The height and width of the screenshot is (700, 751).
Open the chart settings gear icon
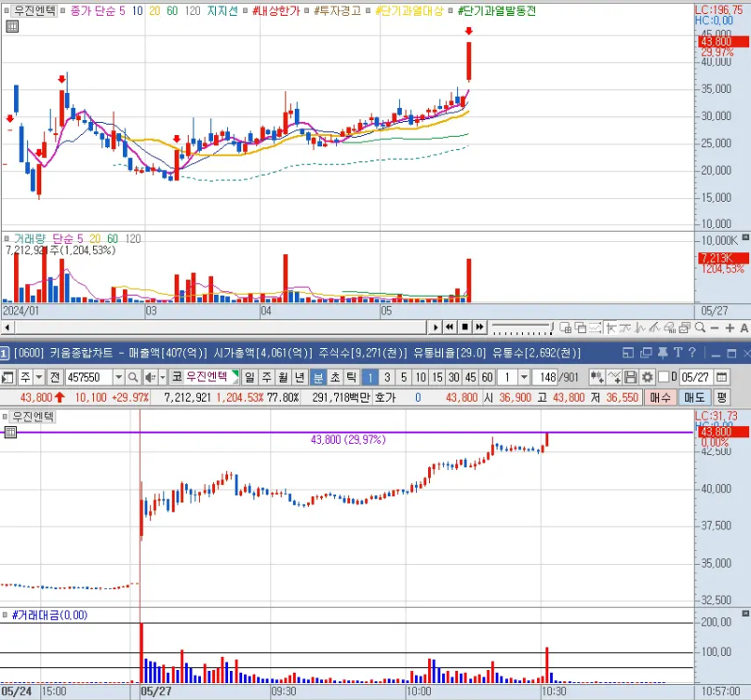click(x=647, y=377)
